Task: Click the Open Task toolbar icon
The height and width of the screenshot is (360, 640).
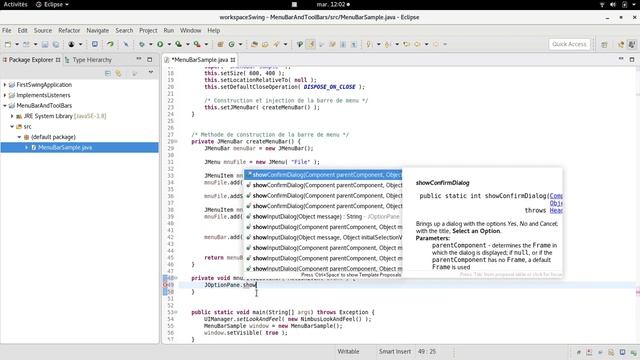Action: 265,44
